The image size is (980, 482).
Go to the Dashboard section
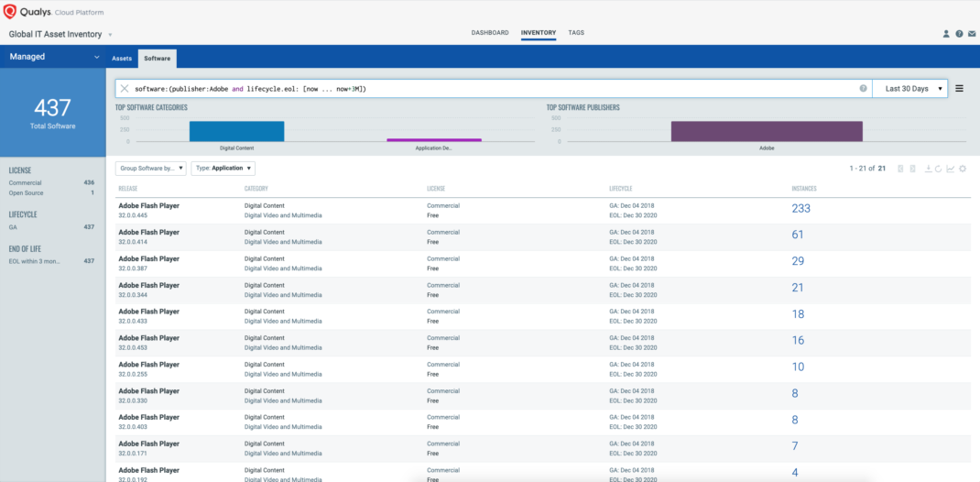pyautogui.click(x=490, y=33)
